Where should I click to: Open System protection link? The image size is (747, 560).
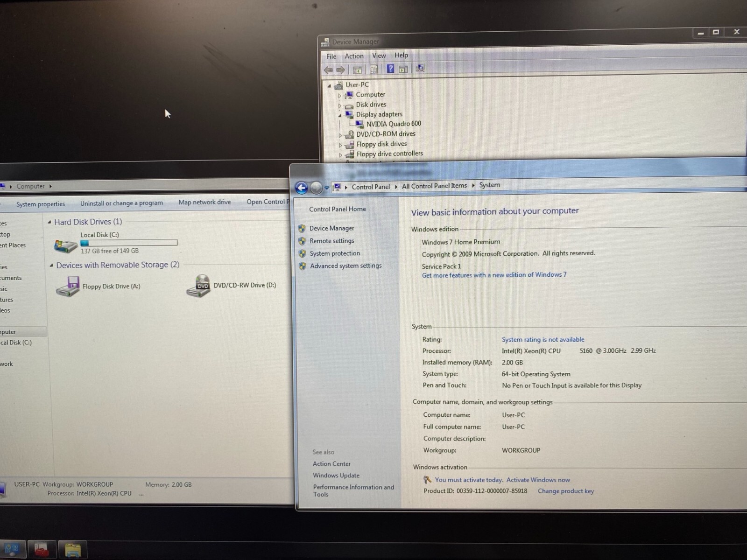click(335, 253)
